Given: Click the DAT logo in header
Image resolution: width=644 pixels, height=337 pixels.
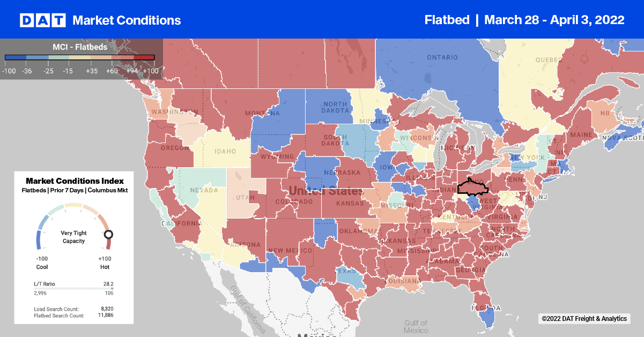Looking at the screenshot, I should pos(42,20).
